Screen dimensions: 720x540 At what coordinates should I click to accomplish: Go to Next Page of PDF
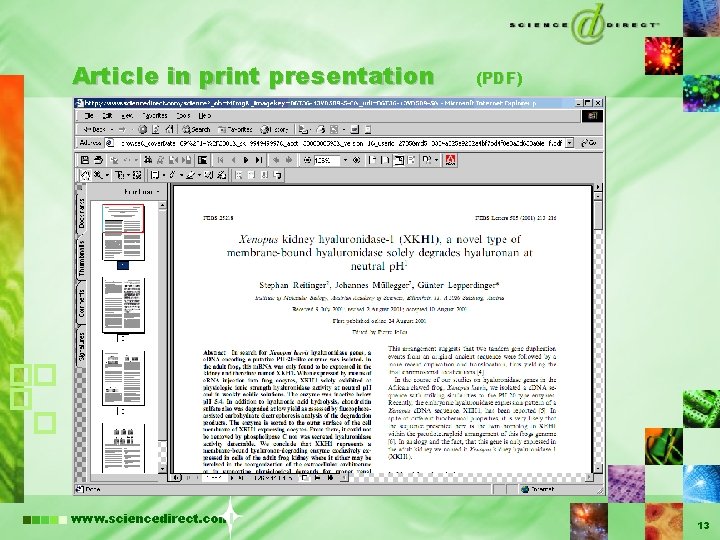click(246, 160)
